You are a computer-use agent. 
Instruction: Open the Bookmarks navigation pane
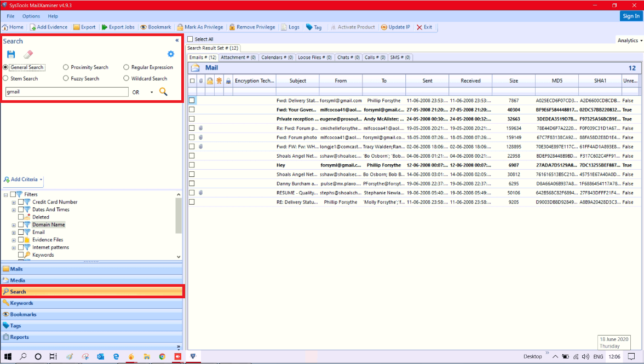click(92, 314)
